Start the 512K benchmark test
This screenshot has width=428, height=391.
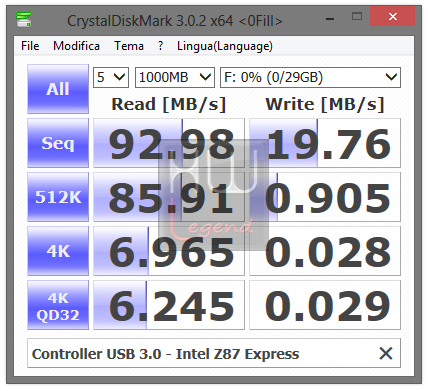click(x=58, y=197)
